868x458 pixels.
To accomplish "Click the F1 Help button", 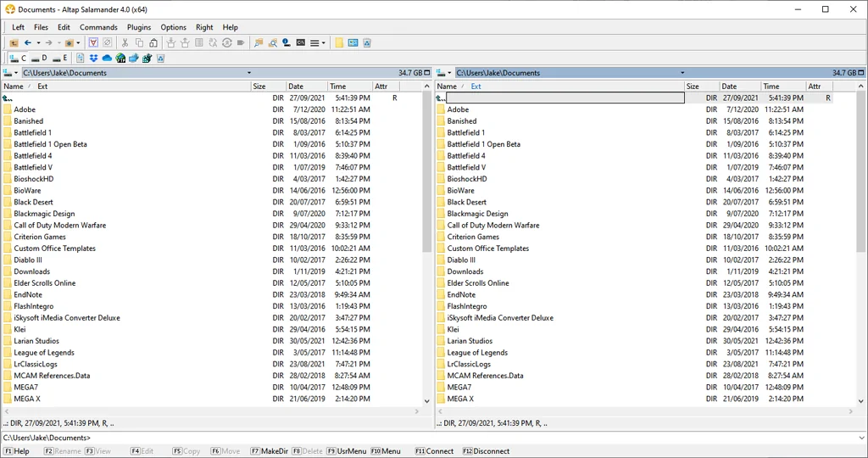I will tap(17, 451).
